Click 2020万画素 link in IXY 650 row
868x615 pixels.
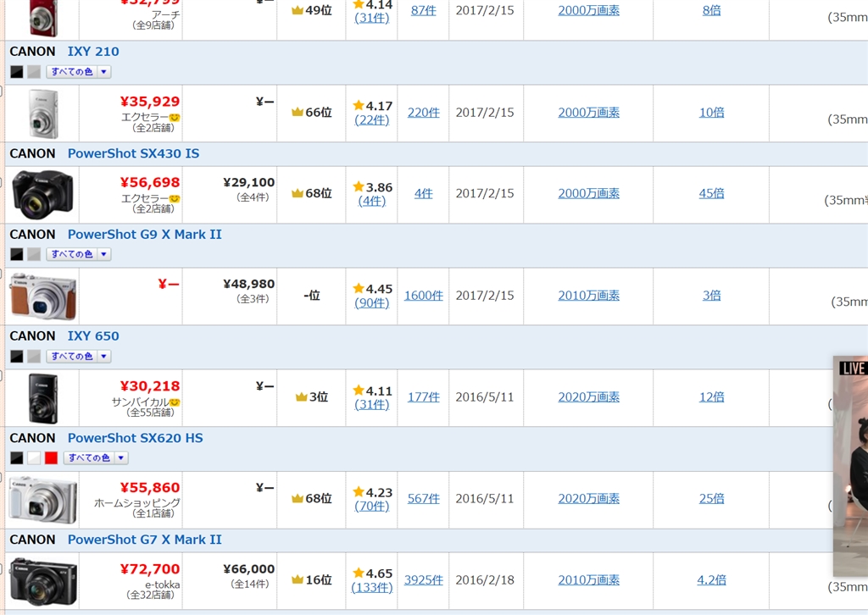(588, 397)
